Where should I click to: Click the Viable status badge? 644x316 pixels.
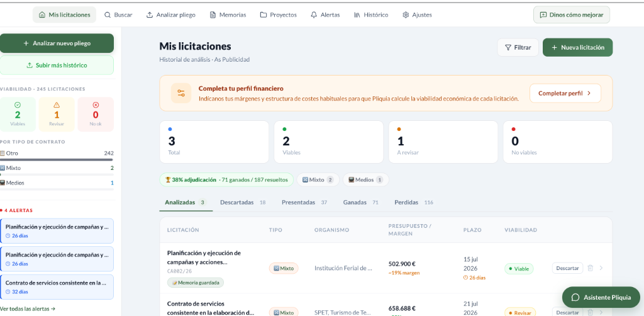[519, 269]
